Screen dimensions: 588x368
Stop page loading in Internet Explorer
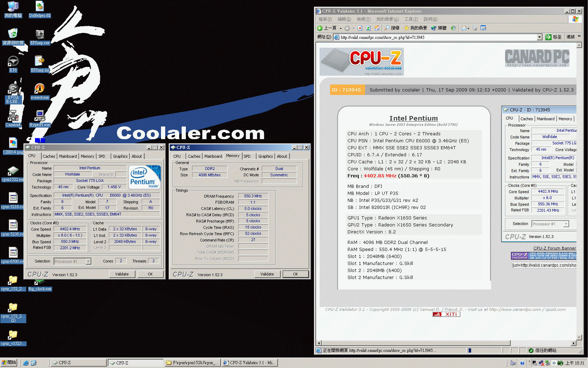(x=360, y=28)
